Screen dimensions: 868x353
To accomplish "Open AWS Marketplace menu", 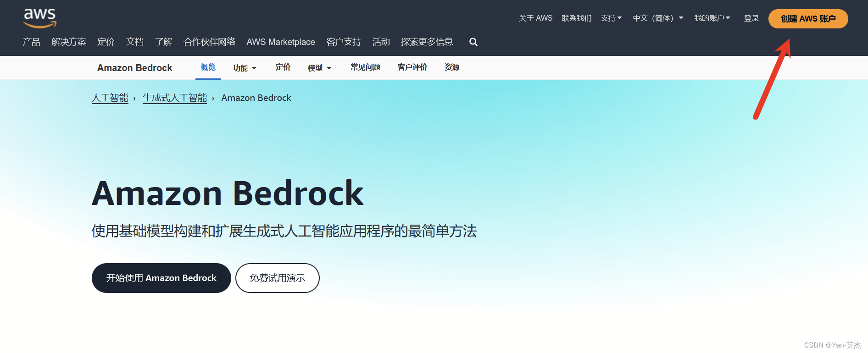I will 281,42.
